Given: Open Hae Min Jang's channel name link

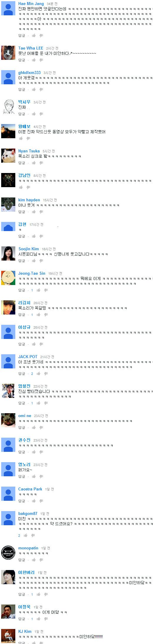Looking at the screenshot, I should coord(31,4).
